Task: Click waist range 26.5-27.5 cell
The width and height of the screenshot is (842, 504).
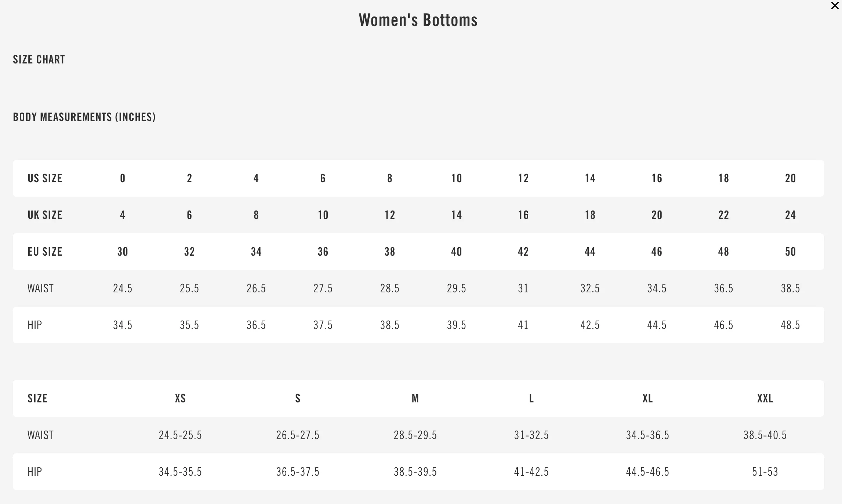Action: point(298,435)
